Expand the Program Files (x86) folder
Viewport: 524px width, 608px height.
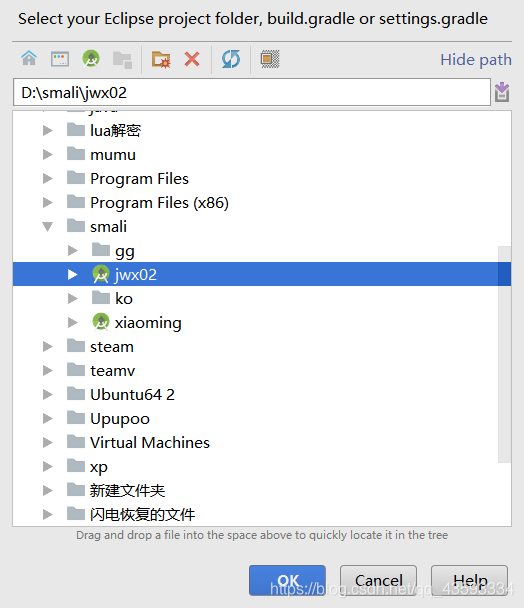48,202
